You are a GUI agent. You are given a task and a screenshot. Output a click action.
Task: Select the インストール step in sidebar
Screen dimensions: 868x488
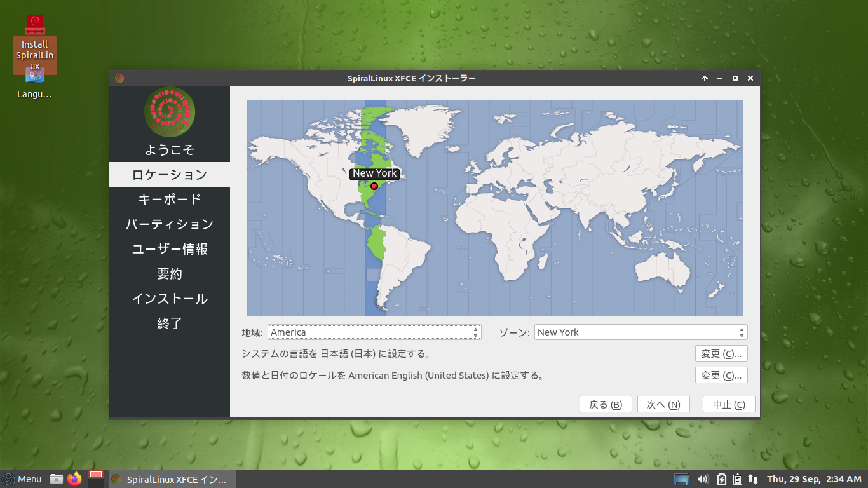click(170, 298)
